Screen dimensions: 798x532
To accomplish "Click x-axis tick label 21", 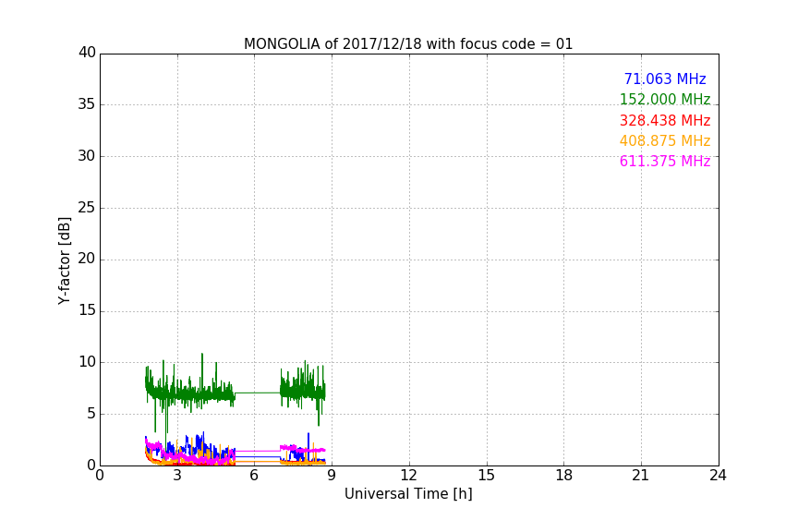I will pyautogui.click(x=641, y=476).
